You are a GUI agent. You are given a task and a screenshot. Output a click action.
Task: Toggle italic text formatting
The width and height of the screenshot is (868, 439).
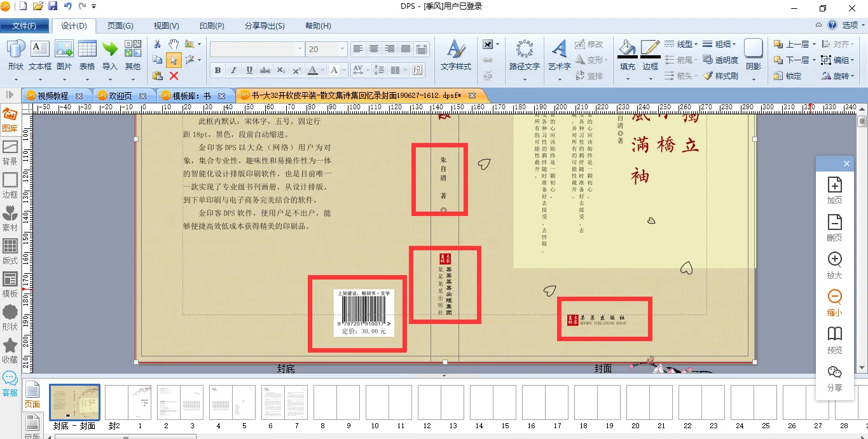(233, 70)
